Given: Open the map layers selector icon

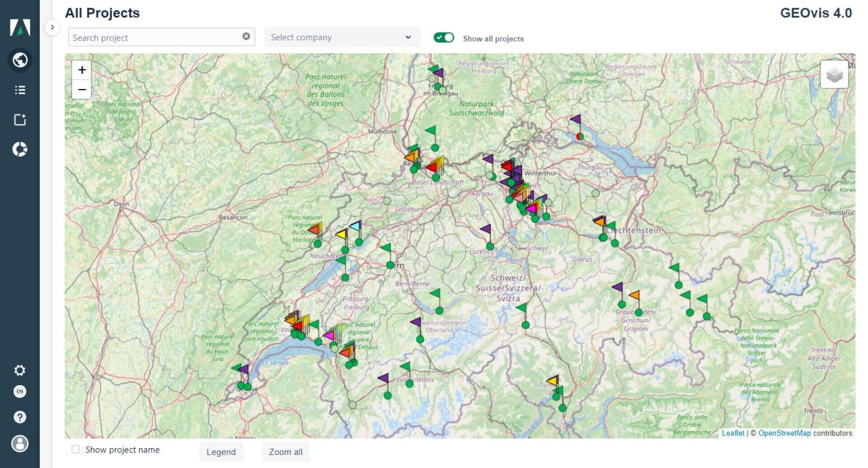Looking at the screenshot, I should tap(835, 75).
